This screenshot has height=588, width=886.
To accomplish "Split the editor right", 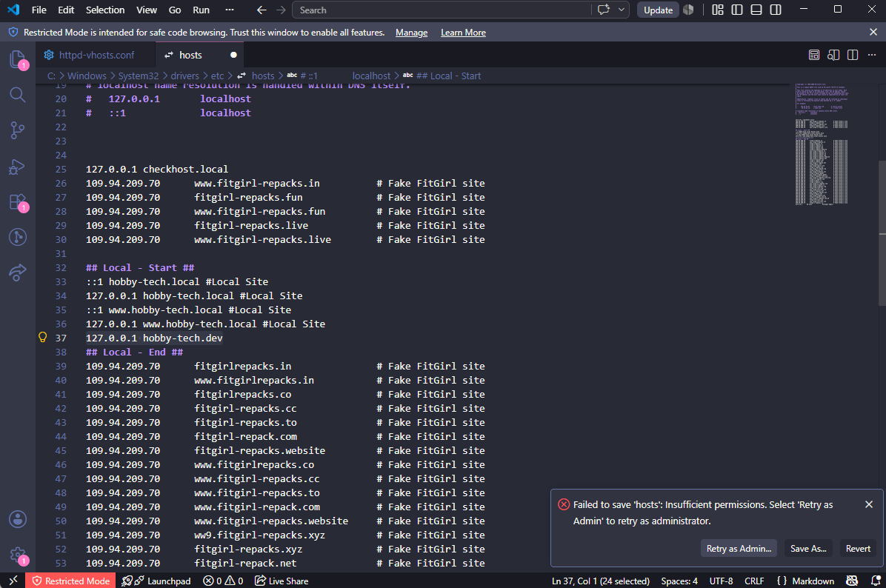I will [x=853, y=55].
